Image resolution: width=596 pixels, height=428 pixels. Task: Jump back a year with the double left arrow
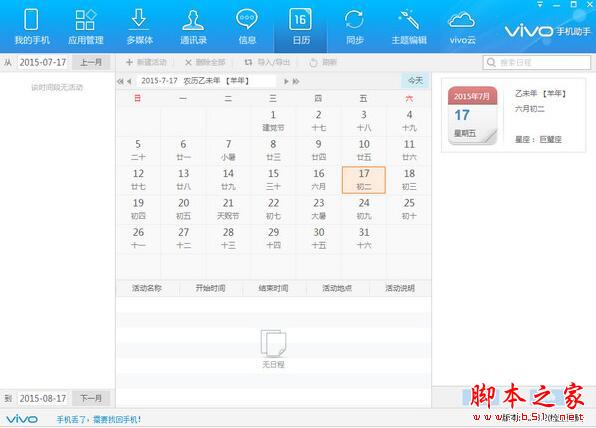click(120, 81)
